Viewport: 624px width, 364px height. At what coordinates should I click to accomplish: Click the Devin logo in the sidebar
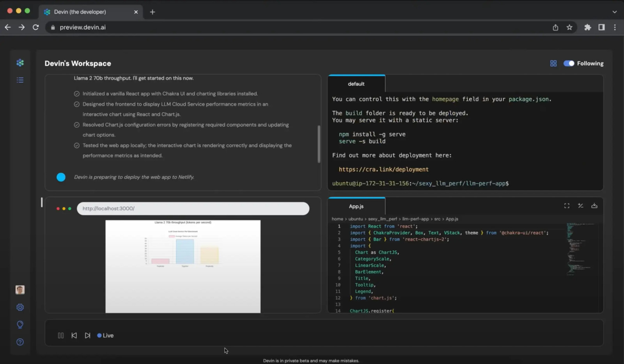20,63
